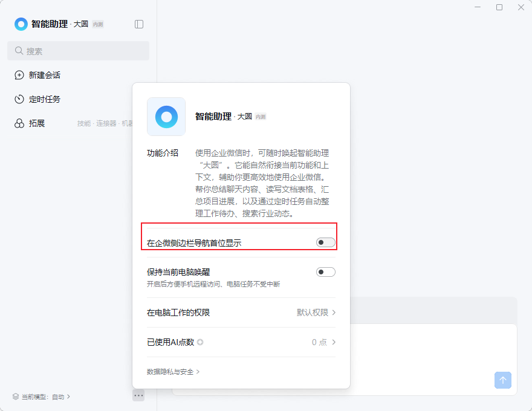Toggle 在企微侧边栏导航首位显示 switch

326,242
